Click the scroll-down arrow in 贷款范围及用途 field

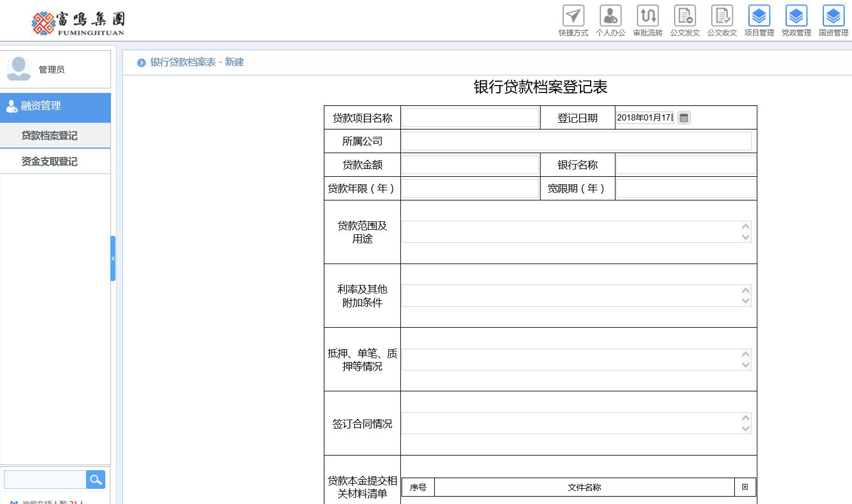click(746, 237)
